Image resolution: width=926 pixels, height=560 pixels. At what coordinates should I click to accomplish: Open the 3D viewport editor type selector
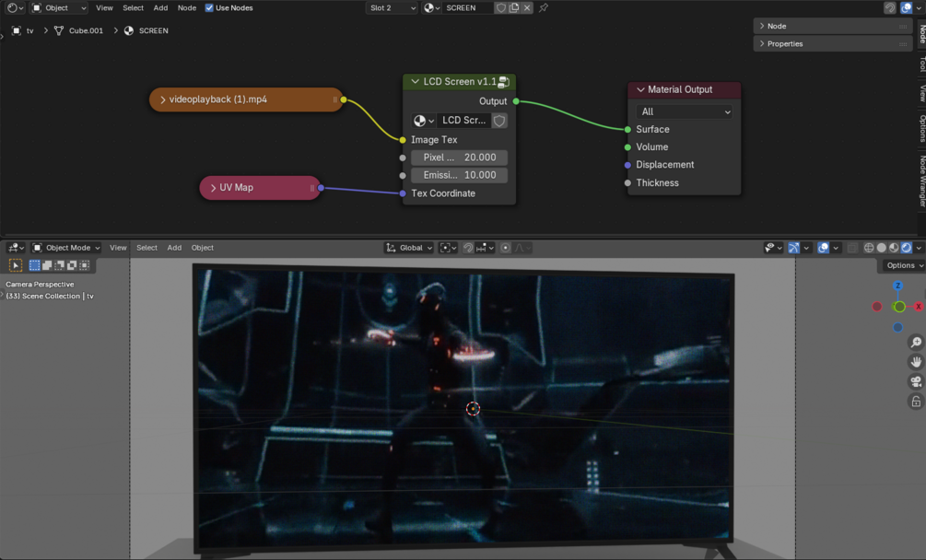16,248
